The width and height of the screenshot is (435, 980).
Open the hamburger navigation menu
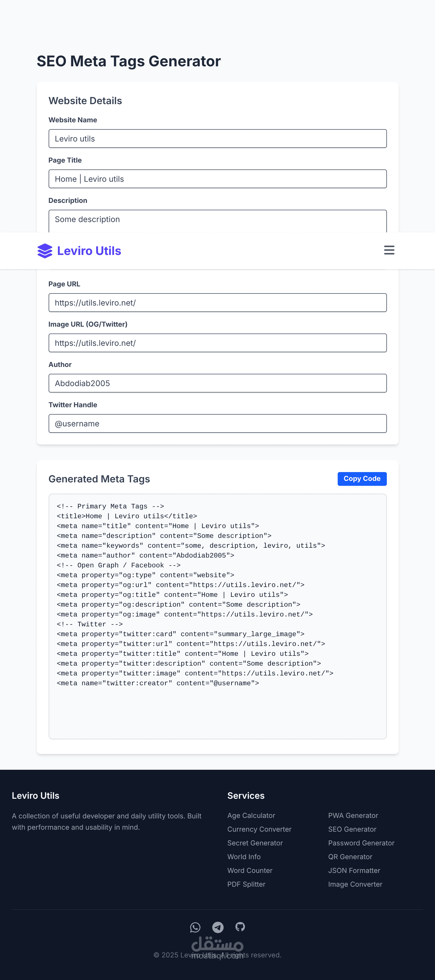389,250
